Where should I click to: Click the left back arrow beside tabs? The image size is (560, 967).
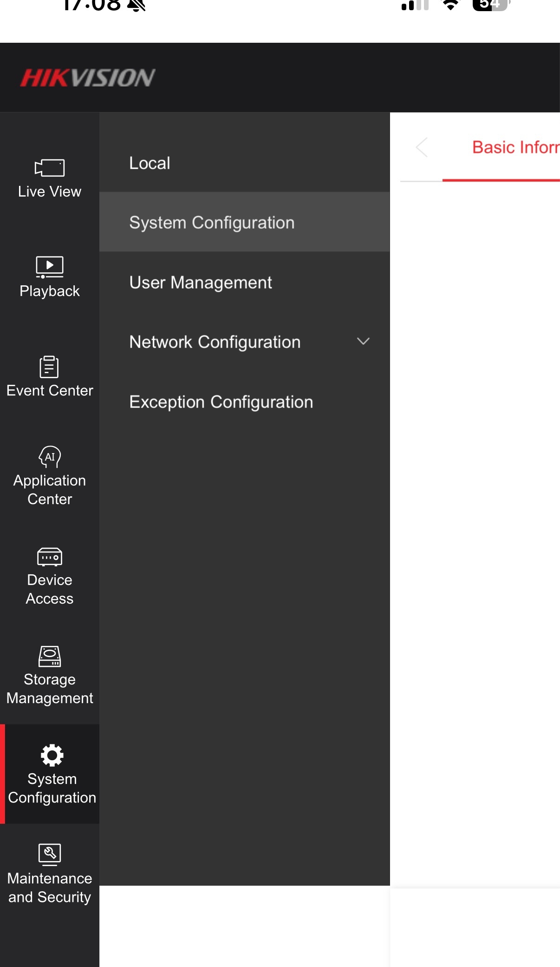[x=422, y=148]
